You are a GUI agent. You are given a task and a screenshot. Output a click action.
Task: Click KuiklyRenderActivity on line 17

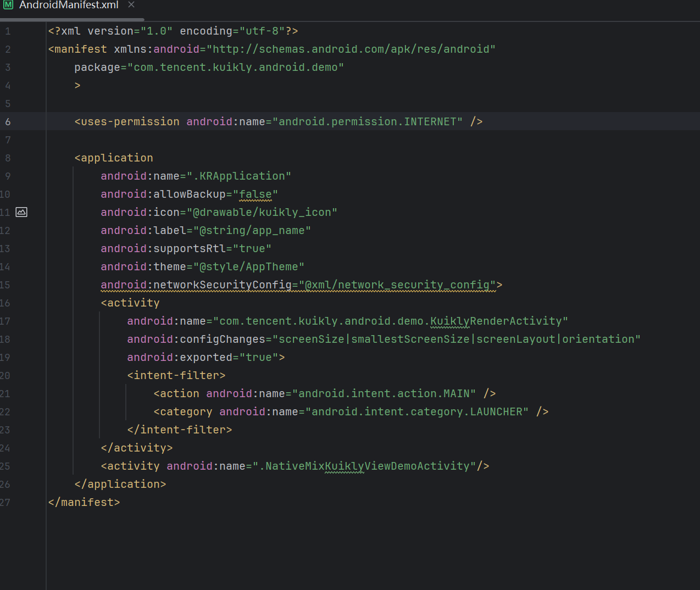pyautogui.click(x=496, y=321)
